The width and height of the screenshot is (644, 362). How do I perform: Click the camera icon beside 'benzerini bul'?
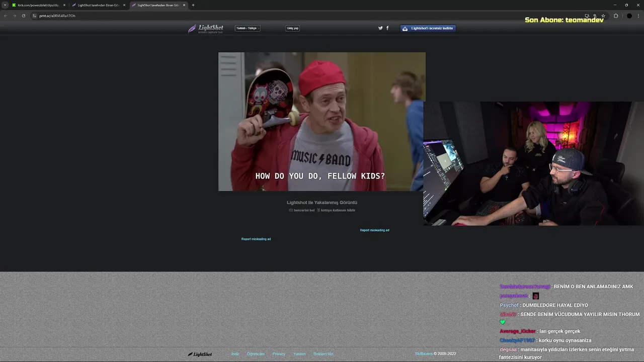point(291,210)
